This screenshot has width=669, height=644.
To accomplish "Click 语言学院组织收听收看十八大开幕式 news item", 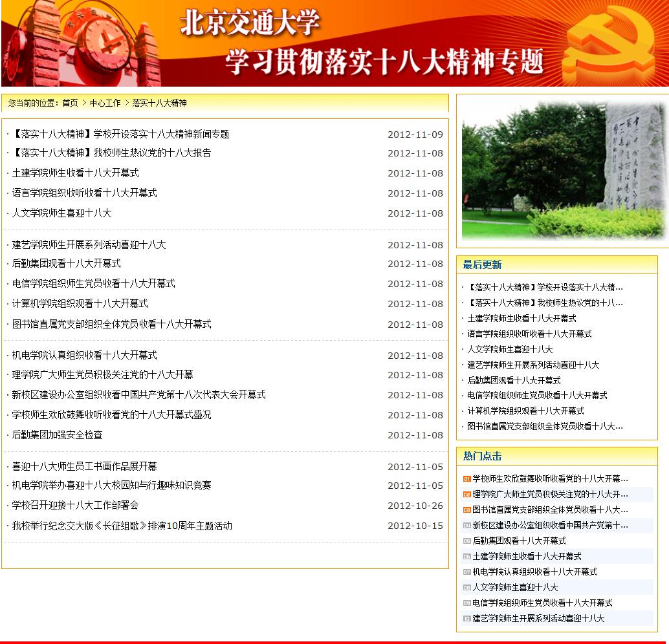I will click(x=84, y=193).
